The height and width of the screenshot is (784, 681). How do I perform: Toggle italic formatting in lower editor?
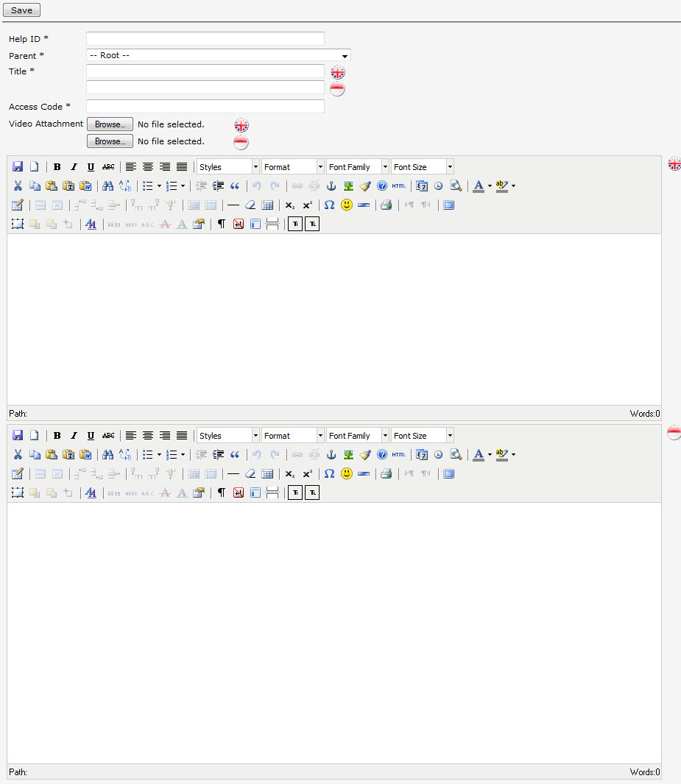(x=74, y=436)
